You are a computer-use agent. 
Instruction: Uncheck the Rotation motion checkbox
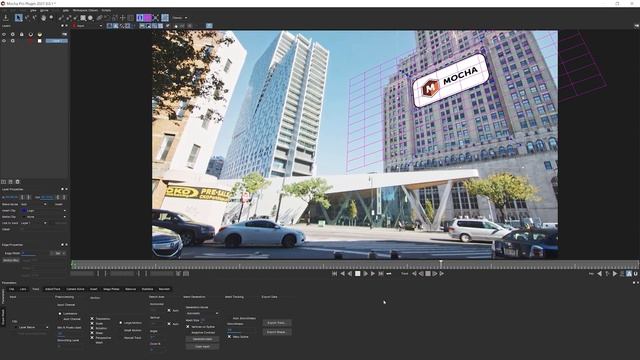coord(92,328)
